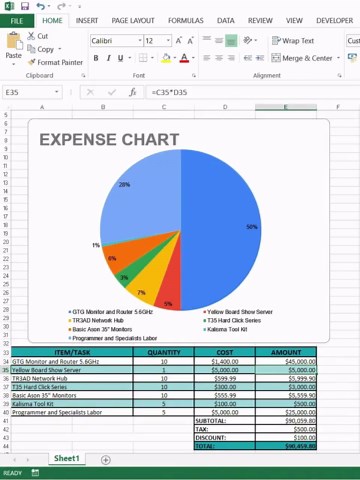Open the Merge & Center dropdown arrow
Viewport: 360px width, 480px height.
click(338, 58)
